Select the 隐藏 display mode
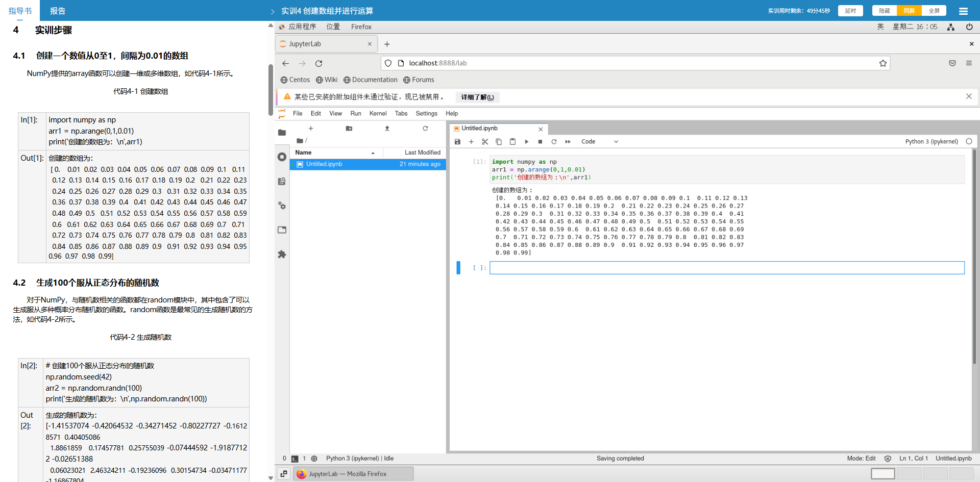 (885, 11)
